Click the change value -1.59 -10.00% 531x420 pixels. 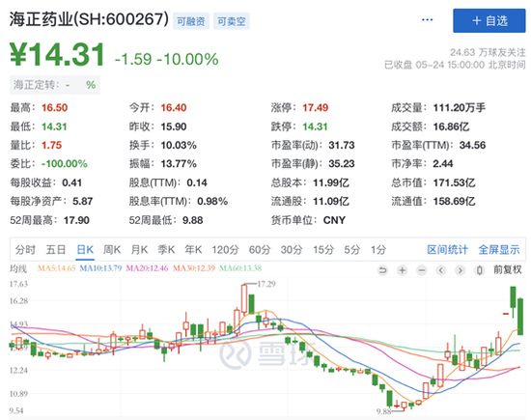click(167, 59)
